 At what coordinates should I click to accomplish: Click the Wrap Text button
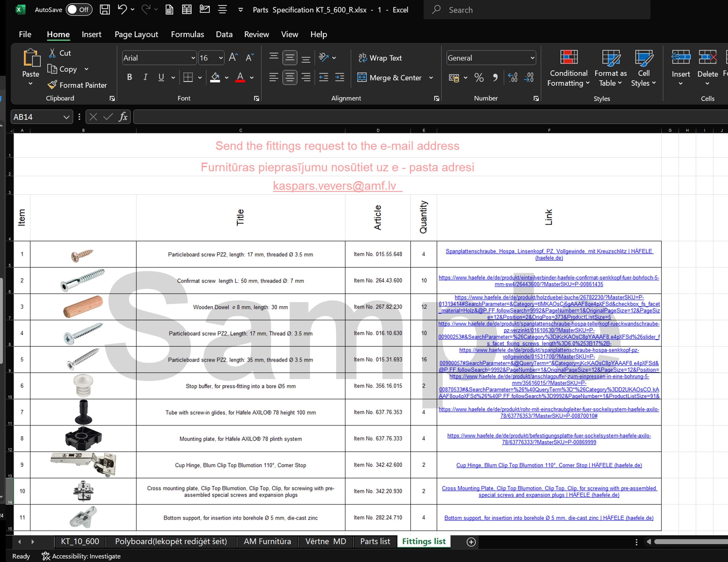pos(380,58)
